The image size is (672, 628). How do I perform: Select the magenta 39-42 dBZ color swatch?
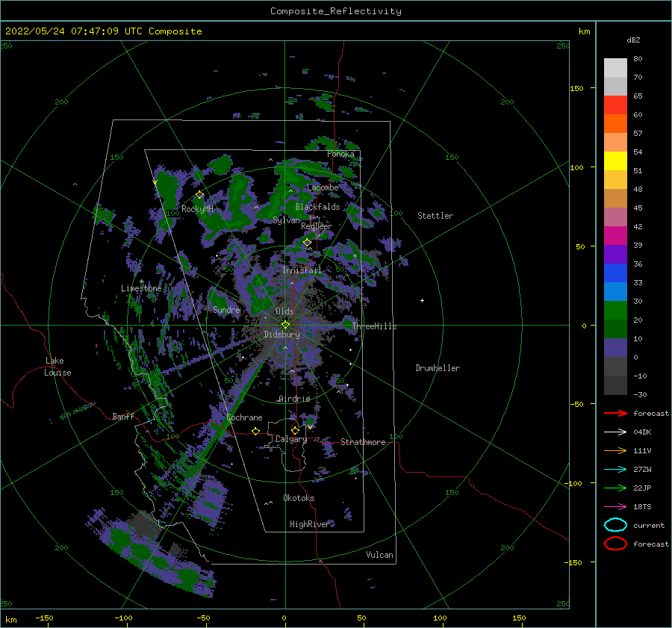[x=615, y=236]
